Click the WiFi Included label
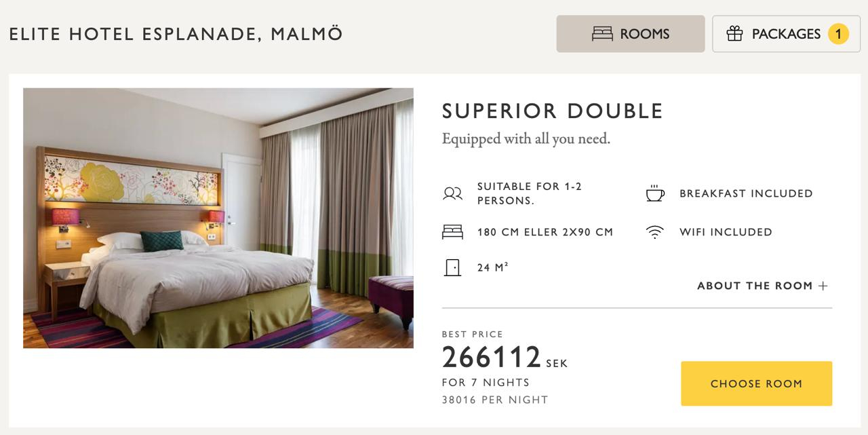Viewport: 868px width, 435px height. click(x=726, y=232)
